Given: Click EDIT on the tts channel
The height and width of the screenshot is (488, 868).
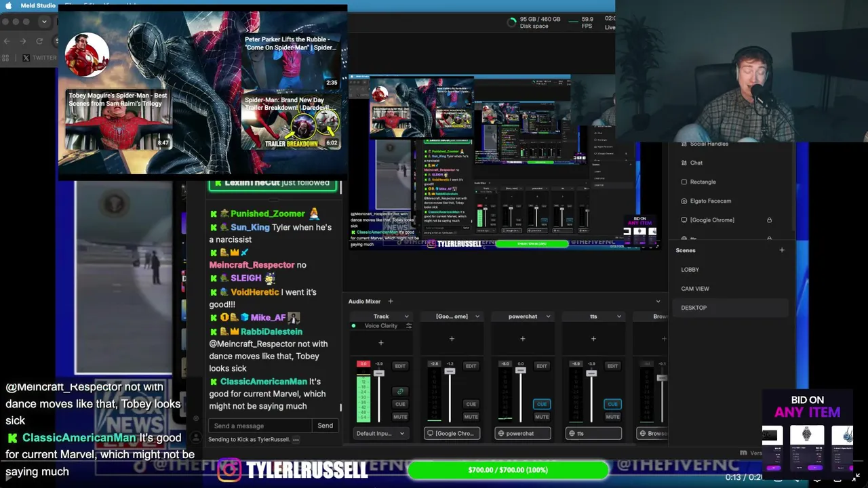Looking at the screenshot, I should click(x=612, y=366).
